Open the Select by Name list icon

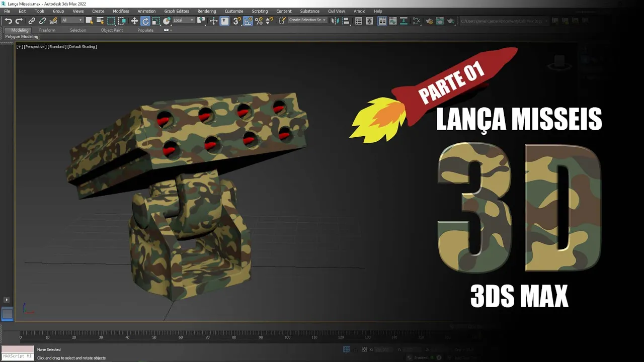click(x=100, y=21)
